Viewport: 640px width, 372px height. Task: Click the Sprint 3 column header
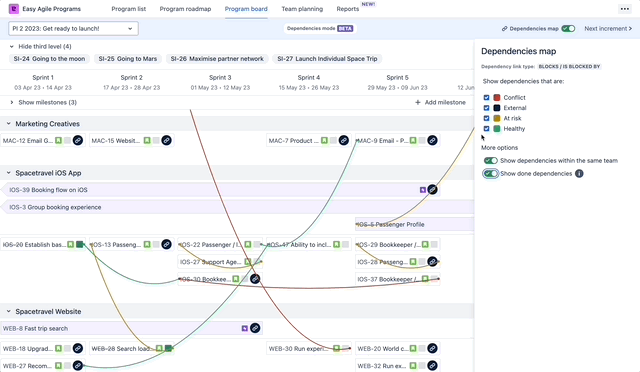(220, 82)
